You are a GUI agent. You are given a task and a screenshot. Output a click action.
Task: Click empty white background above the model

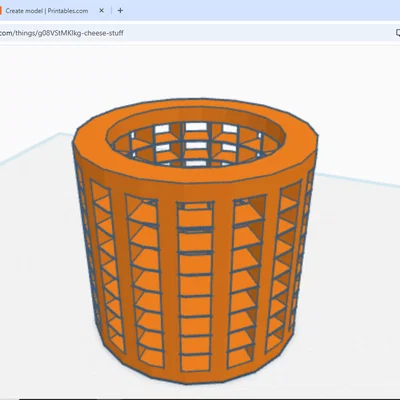(200, 72)
